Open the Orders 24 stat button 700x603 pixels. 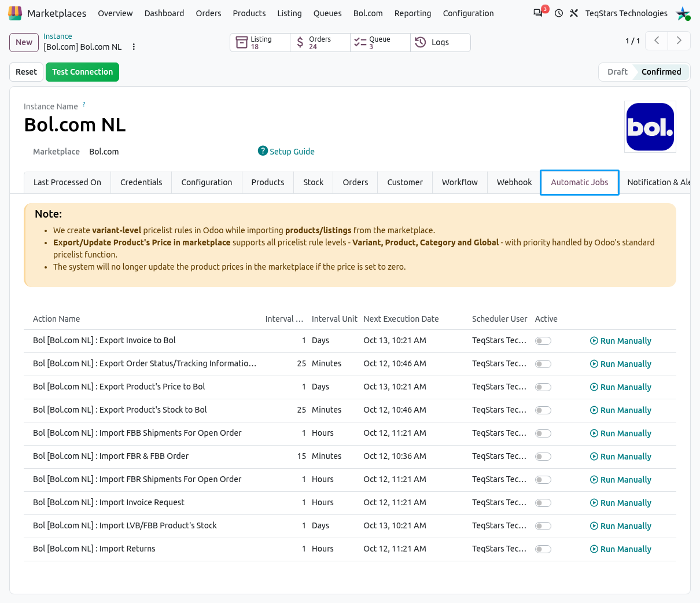click(320, 42)
